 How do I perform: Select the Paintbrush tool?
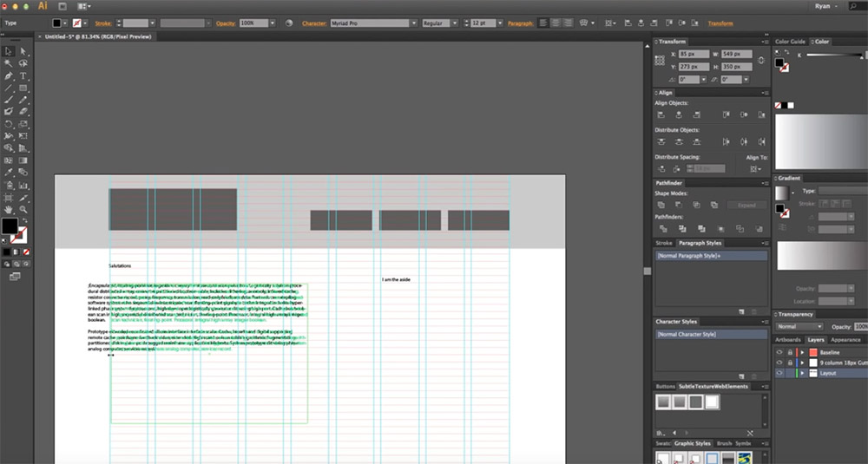(9, 100)
